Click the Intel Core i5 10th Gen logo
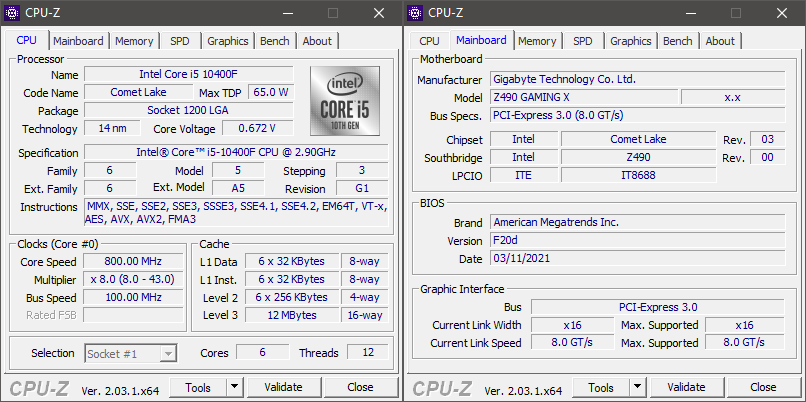 click(x=345, y=101)
